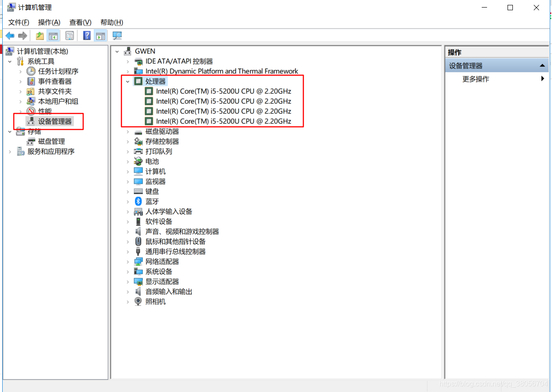Open the 查看(V) menu
Image resolution: width=552 pixels, height=392 pixels.
coord(80,22)
